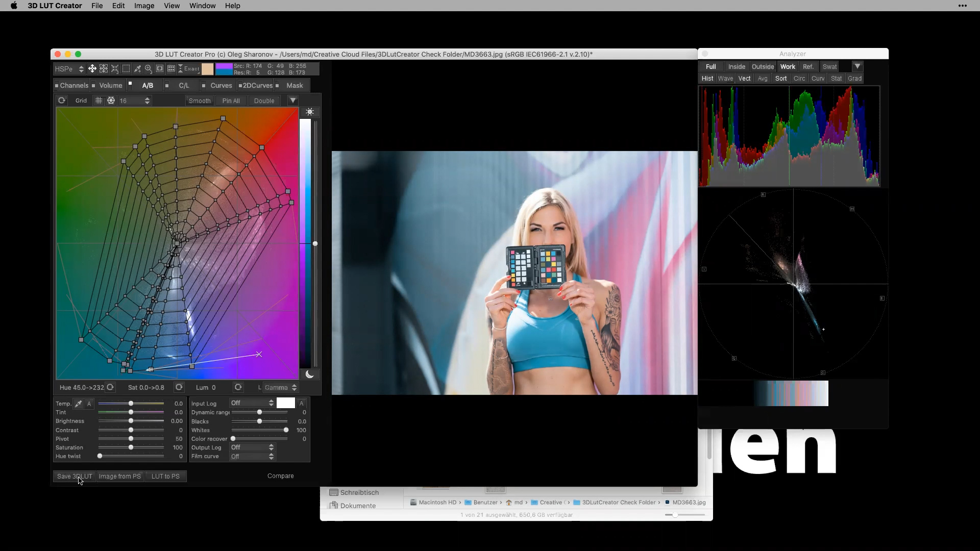Screen dimensions: 980x551
Task: Switch to the square mesh grid icon
Action: 99,101
